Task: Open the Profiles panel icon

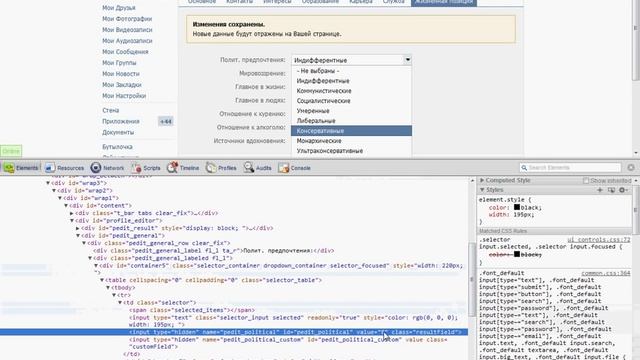Action: [211, 167]
